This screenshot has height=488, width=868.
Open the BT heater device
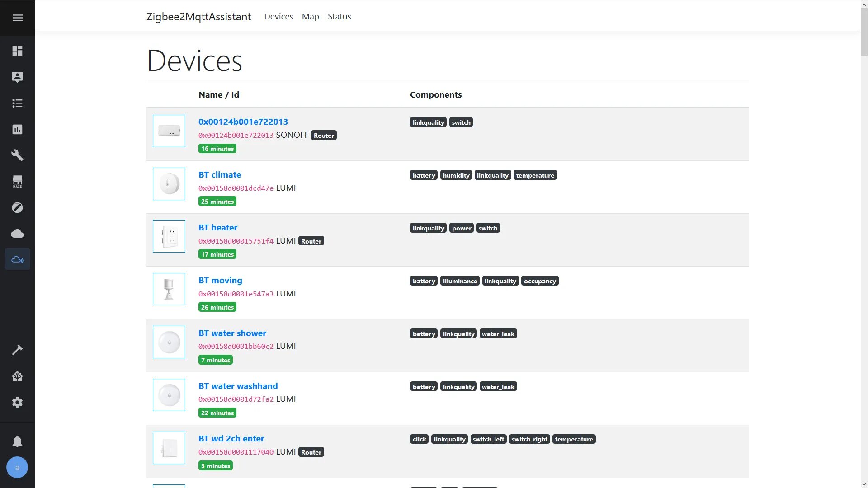(218, 227)
